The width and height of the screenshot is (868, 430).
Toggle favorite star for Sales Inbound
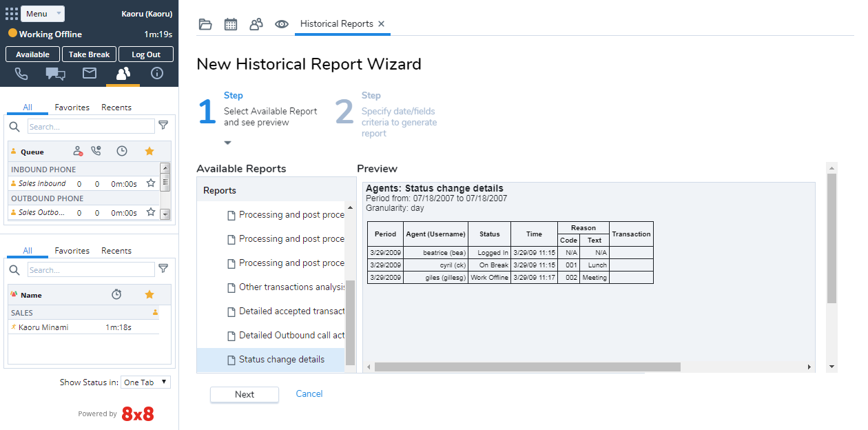pos(150,183)
